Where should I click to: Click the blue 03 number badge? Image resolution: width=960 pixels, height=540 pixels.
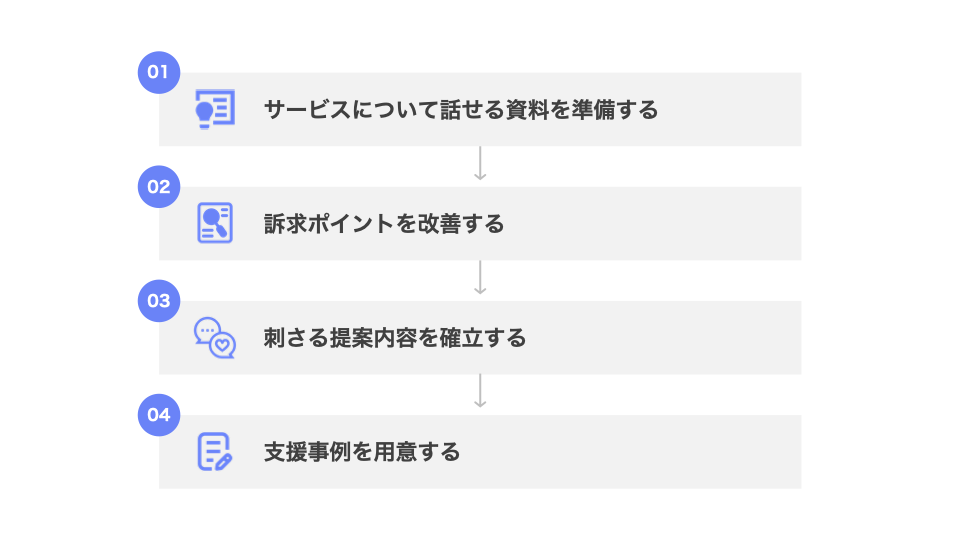pos(158,300)
